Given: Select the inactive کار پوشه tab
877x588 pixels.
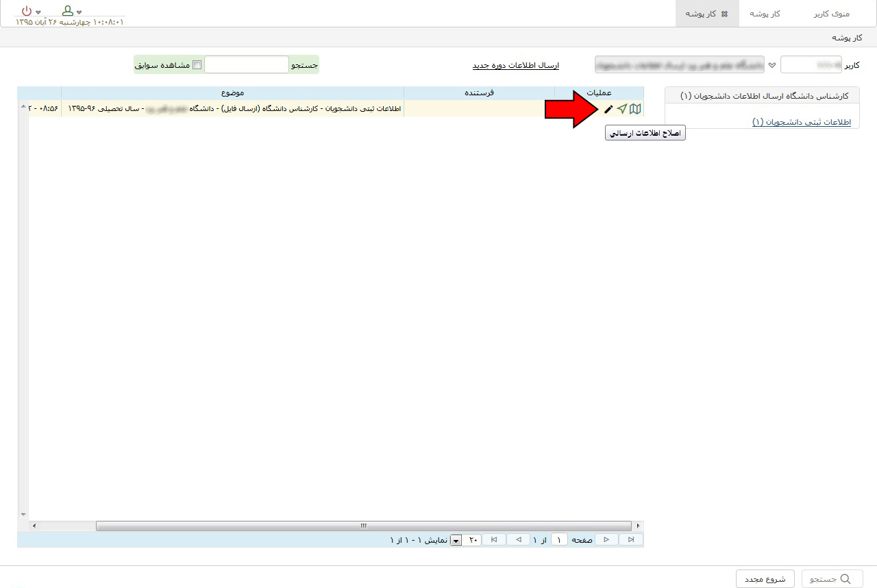Looking at the screenshot, I should (765, 14).
